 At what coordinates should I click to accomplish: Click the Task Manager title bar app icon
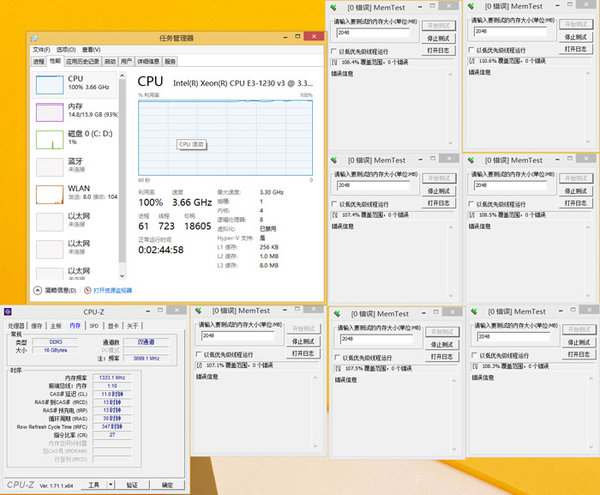[x=34, y=38]
